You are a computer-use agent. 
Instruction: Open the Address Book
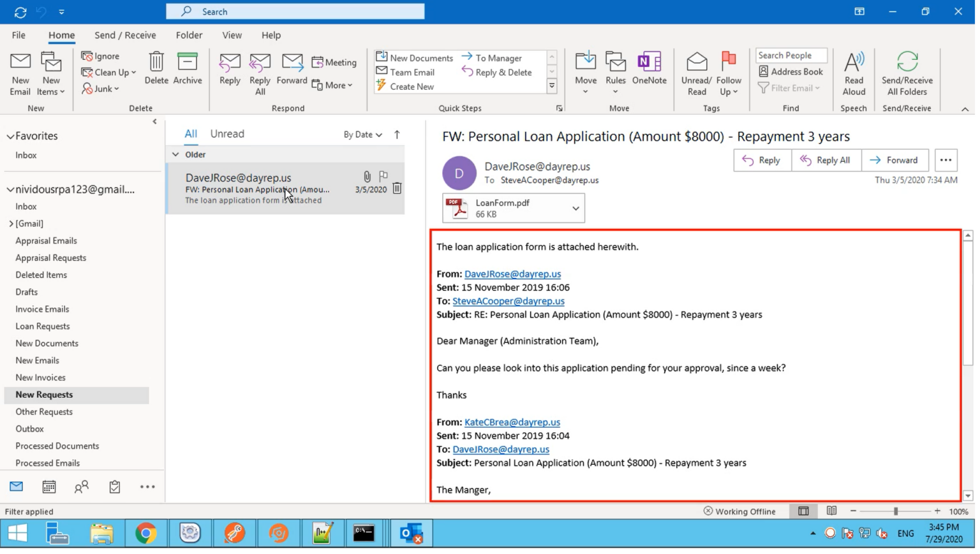791,72
